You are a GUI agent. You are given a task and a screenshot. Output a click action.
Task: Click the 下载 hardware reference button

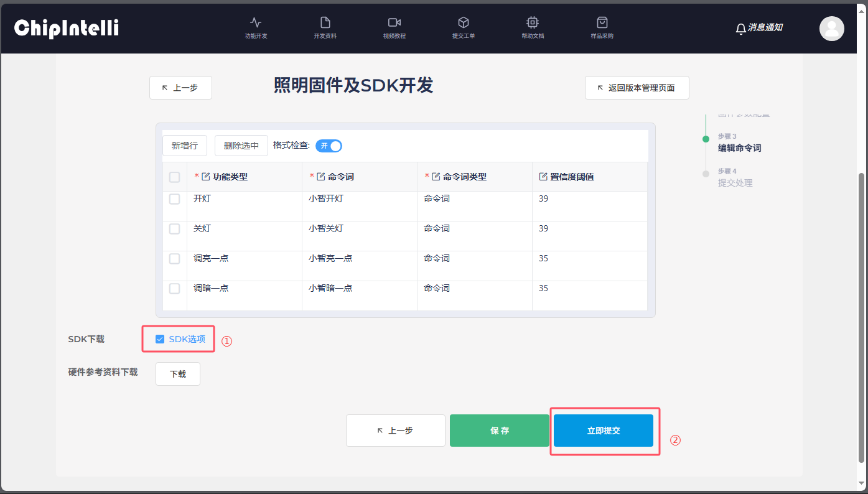pyautogui.click(x=178, y=374)
